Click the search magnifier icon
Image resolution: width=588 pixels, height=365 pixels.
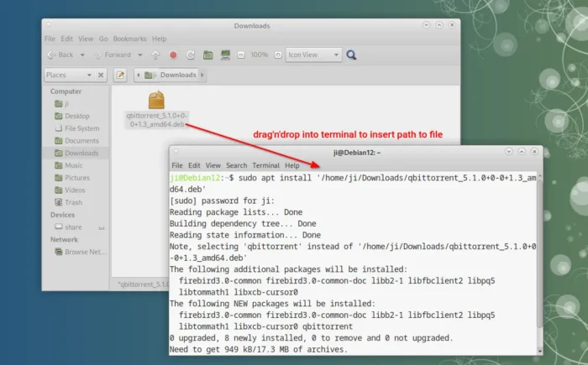(351, 55)
